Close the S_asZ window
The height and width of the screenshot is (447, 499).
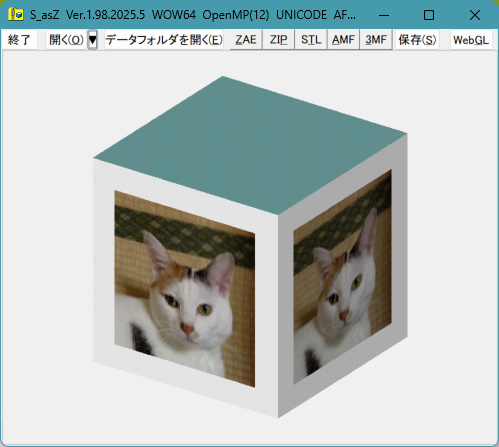[475, 15]
